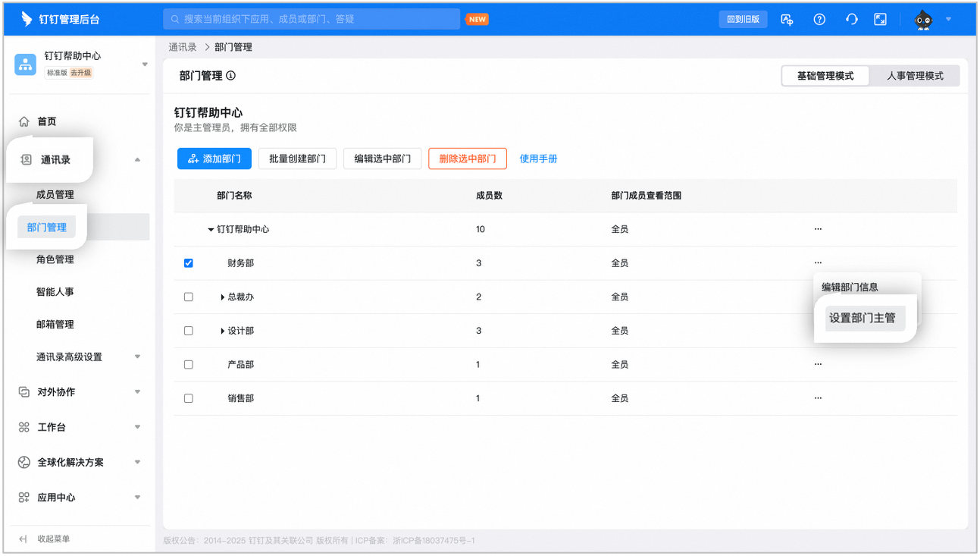
Task: Collapse the 通讯录 menu with its arrow
Action: coord(137,160)
